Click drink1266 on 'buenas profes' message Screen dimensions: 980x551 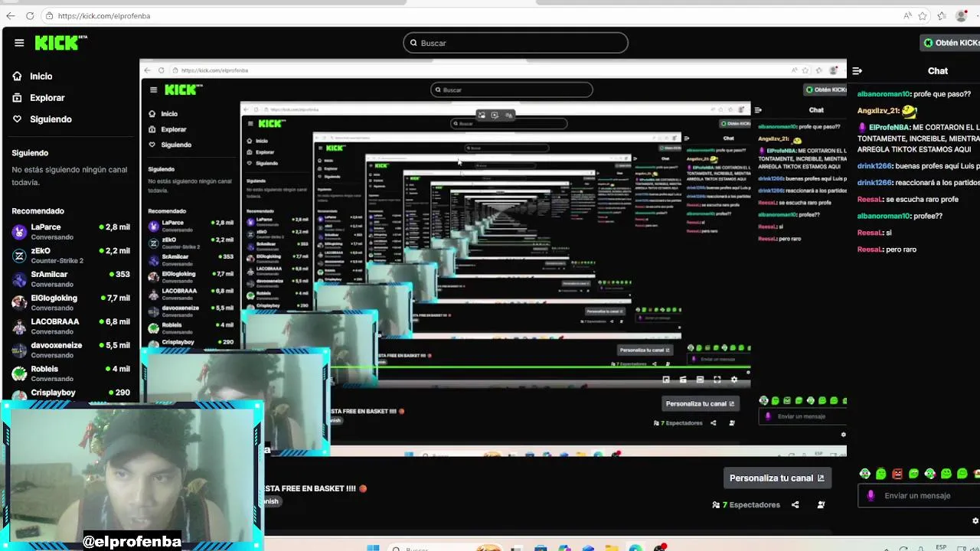[875, 165]
